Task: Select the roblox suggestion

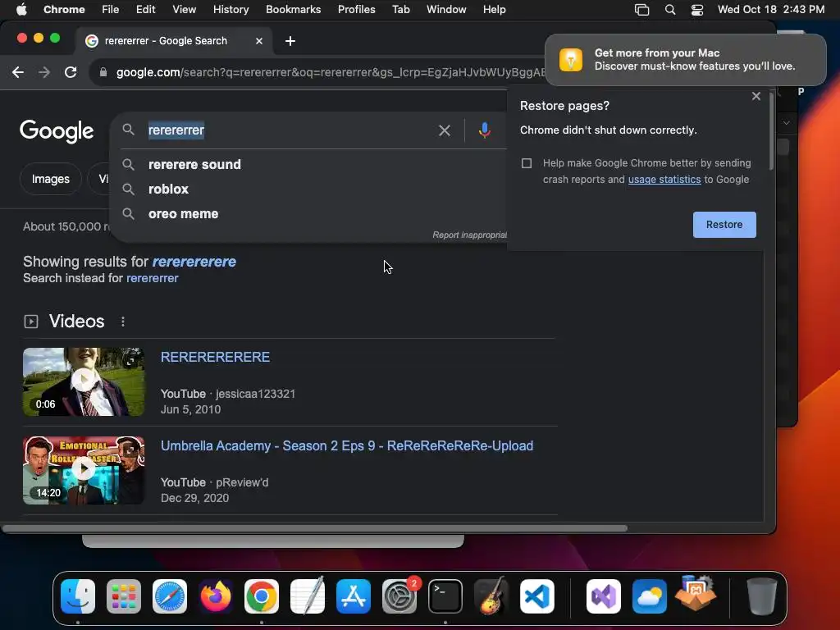Action: click(x=168, y=189)
